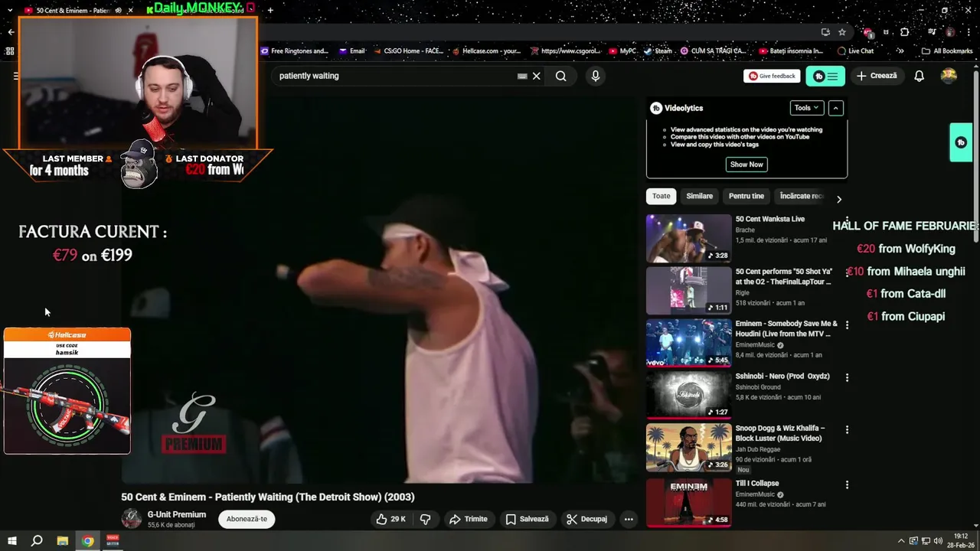Click Show Now in Videolytics
Viewport: 980px width, 551px height.
[746, 165]
